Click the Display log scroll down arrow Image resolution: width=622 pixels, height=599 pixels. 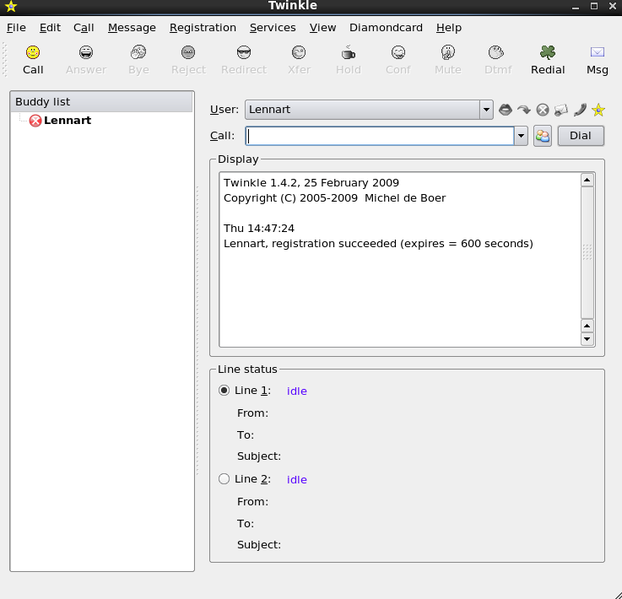[587, 339]
